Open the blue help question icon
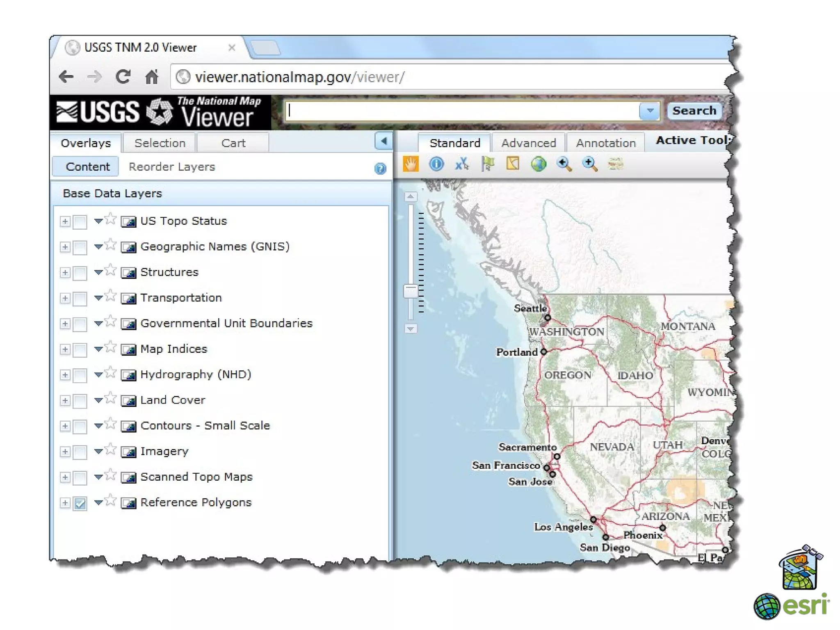840x630 pixels. click(x=380, y=168)
